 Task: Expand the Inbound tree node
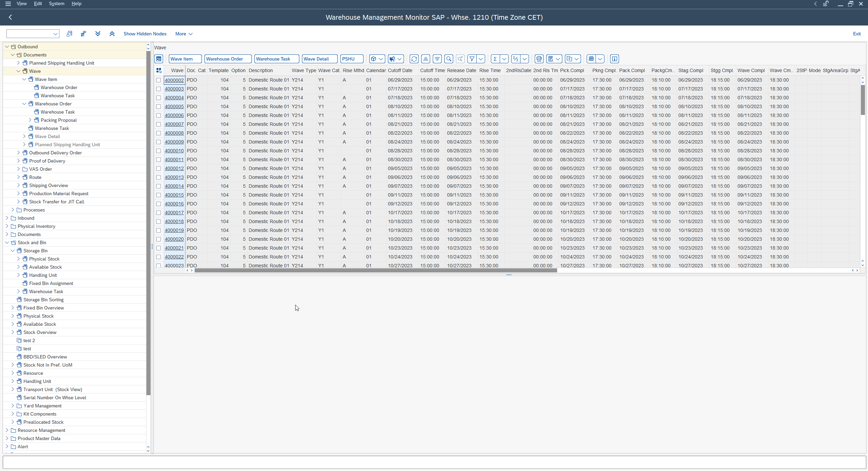(x=7, y=218)
